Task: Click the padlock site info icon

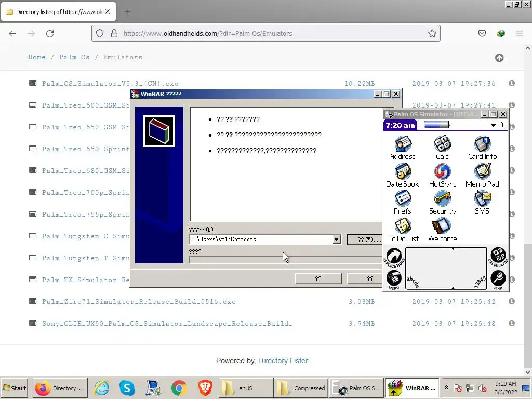Action: (114, 33)
